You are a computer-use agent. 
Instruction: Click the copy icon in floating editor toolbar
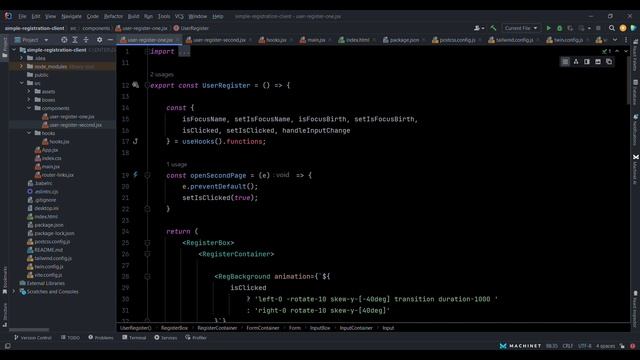click(x=609, y=62)
